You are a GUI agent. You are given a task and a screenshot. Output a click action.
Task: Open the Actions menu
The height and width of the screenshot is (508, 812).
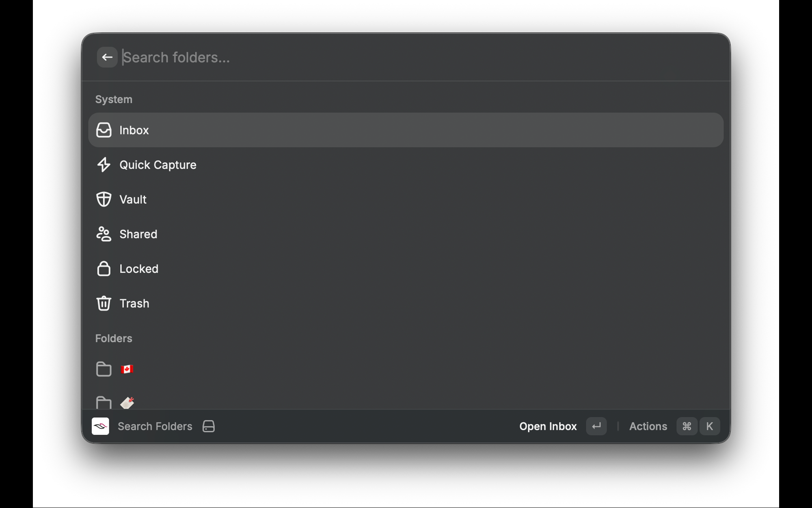click(648, 426)
